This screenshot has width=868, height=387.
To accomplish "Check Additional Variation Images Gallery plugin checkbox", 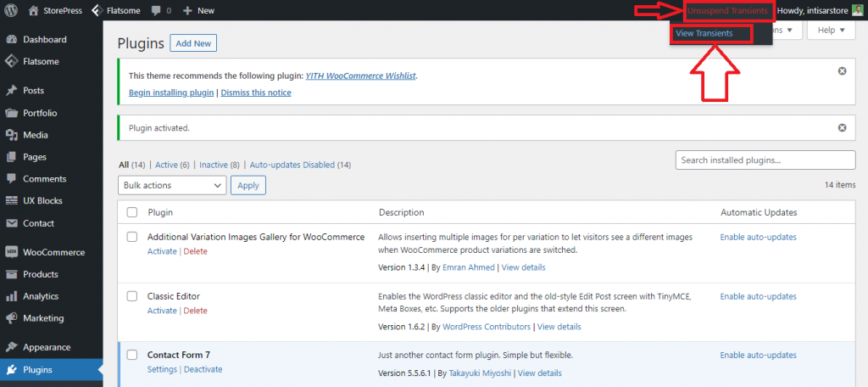I will coord(131,237).
